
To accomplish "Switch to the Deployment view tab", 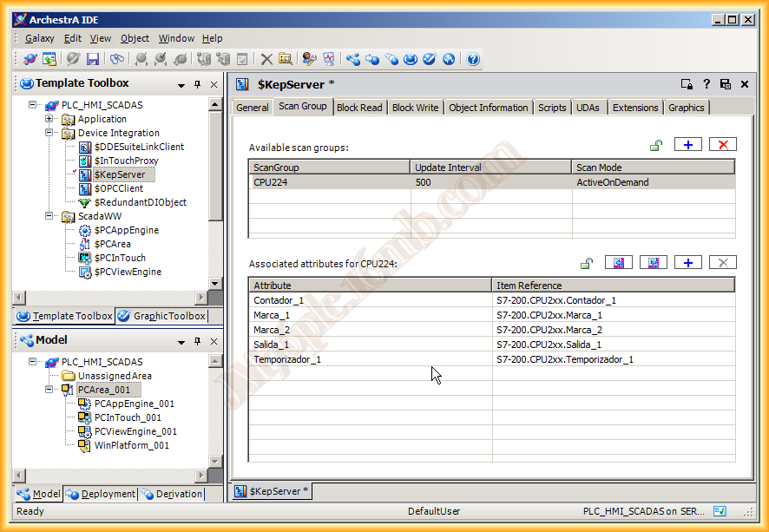I will [102, 494].
